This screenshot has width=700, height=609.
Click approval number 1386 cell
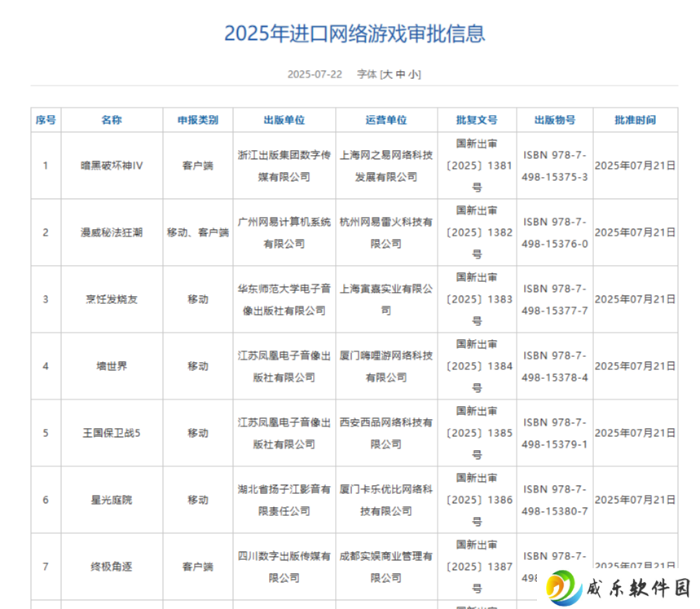click(x=477, y=500)
